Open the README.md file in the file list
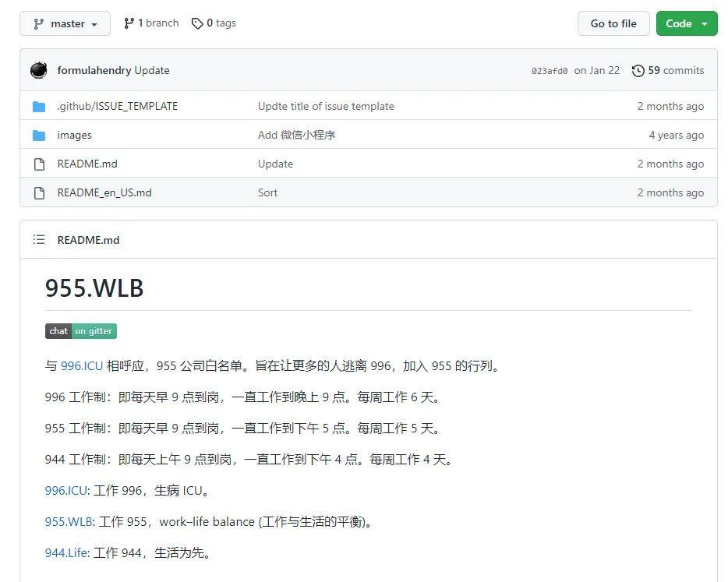 (87, 164)
